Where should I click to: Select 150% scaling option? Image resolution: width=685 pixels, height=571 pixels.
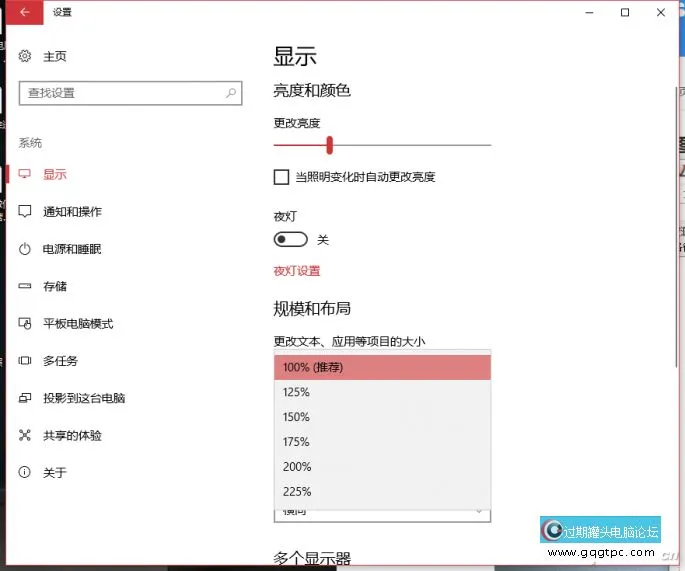382,417
